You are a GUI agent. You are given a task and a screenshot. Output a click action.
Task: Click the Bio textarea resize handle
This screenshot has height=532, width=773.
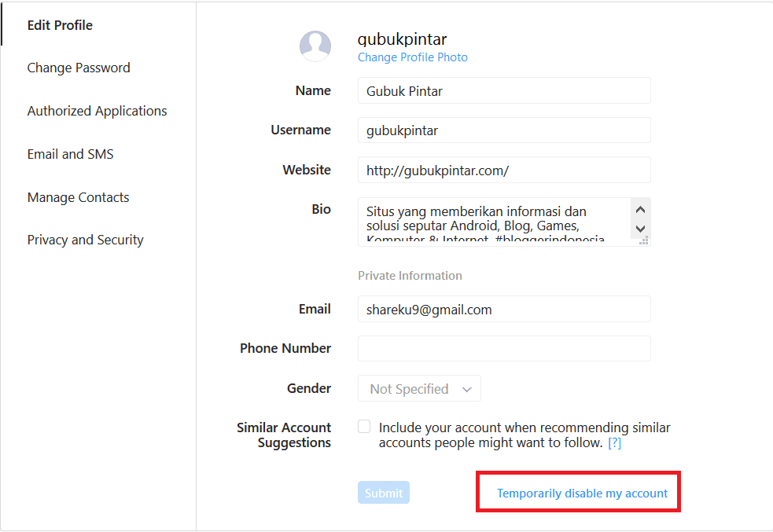pos(643,241)
